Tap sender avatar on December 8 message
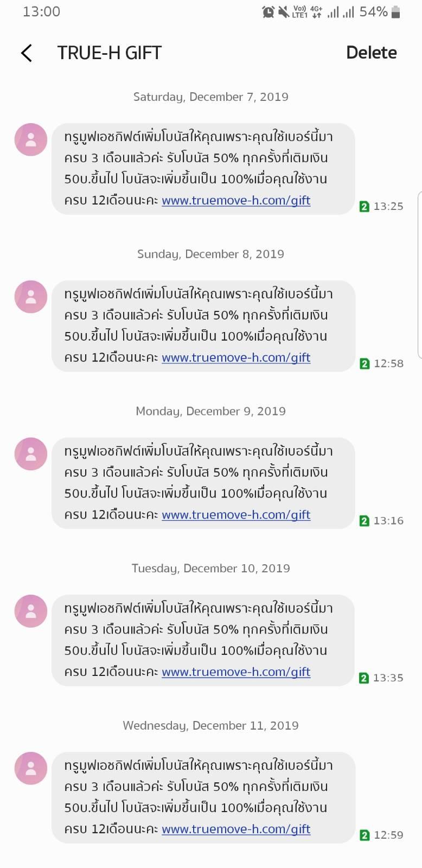Screen dimensions: 422x868 pos(31,297)
